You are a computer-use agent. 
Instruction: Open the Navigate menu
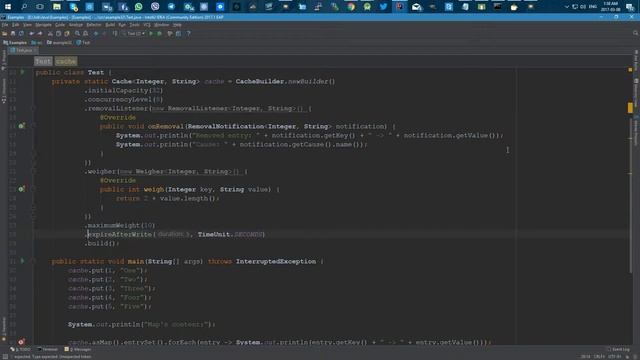point(43,25)
